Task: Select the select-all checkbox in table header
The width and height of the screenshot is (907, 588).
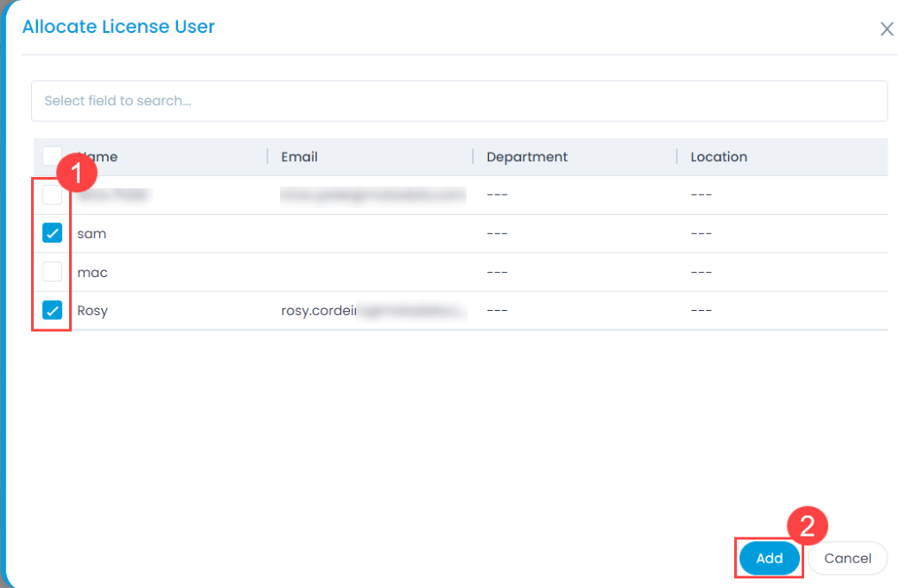Action: (50, 155)
